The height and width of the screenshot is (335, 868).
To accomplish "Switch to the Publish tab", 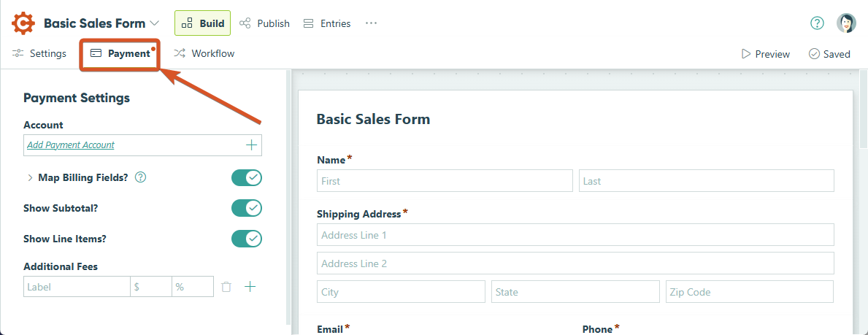I will coord(264,23).
